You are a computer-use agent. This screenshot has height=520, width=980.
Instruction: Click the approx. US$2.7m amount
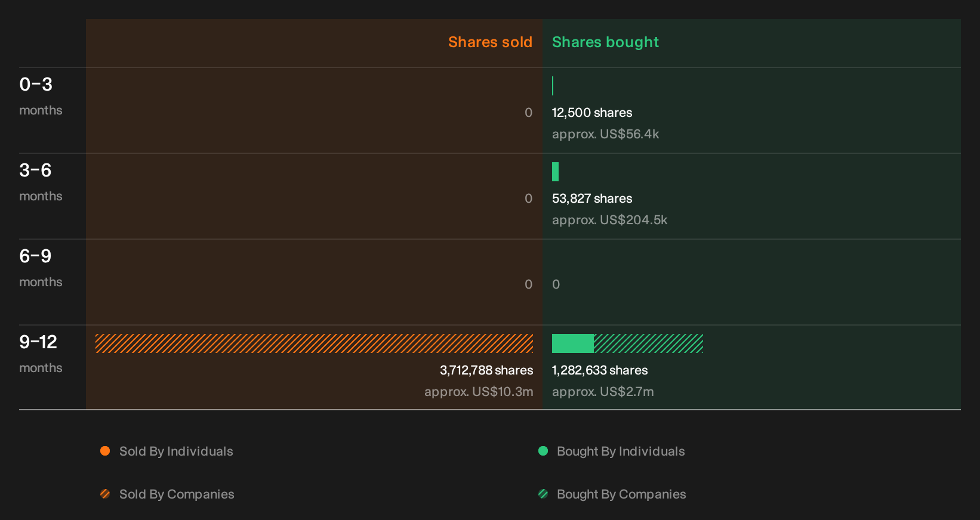[603, 392]
